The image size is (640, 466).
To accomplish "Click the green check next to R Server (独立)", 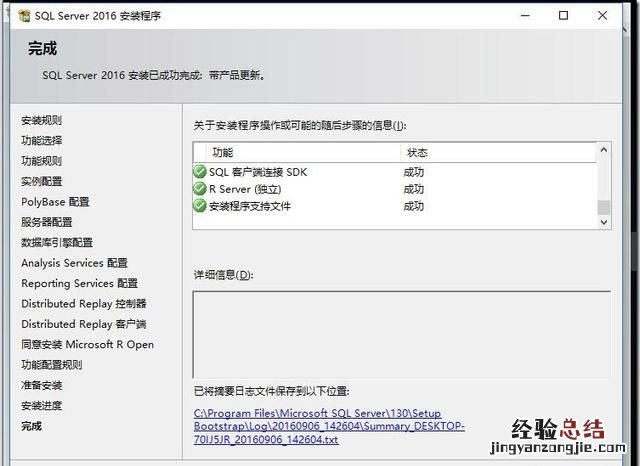I will (200, 189).
